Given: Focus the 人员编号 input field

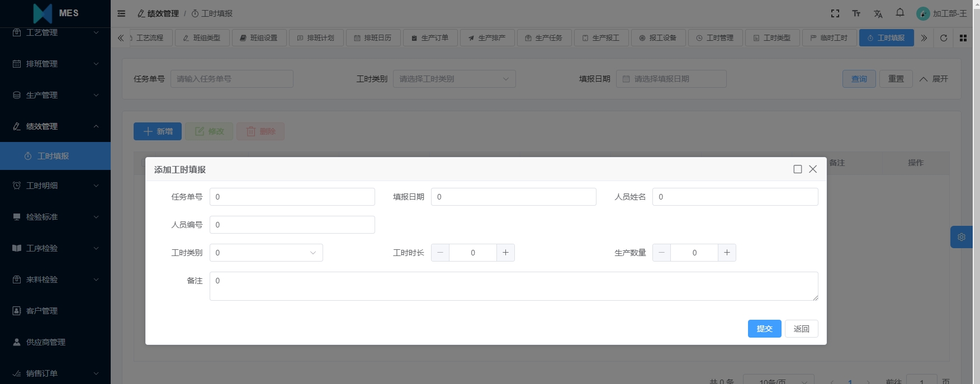Looking at the screenshot, I should [292, 225].
